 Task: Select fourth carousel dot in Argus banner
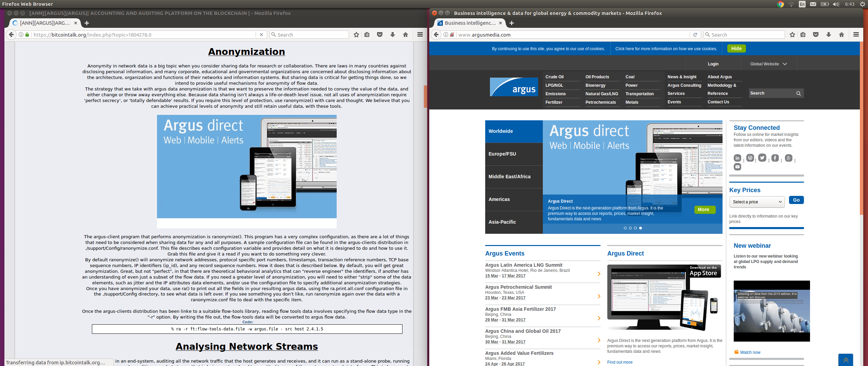(x=640, y=228)
